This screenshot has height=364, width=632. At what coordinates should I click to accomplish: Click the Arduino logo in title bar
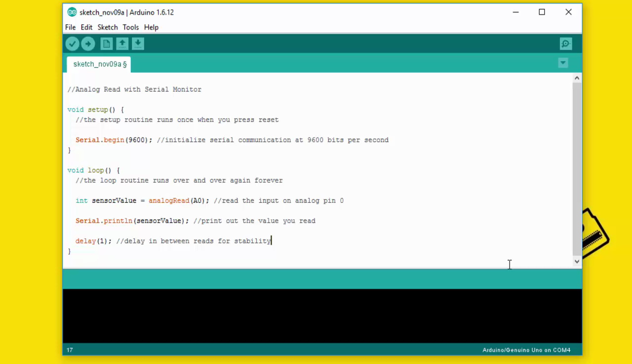coord(72,12)
